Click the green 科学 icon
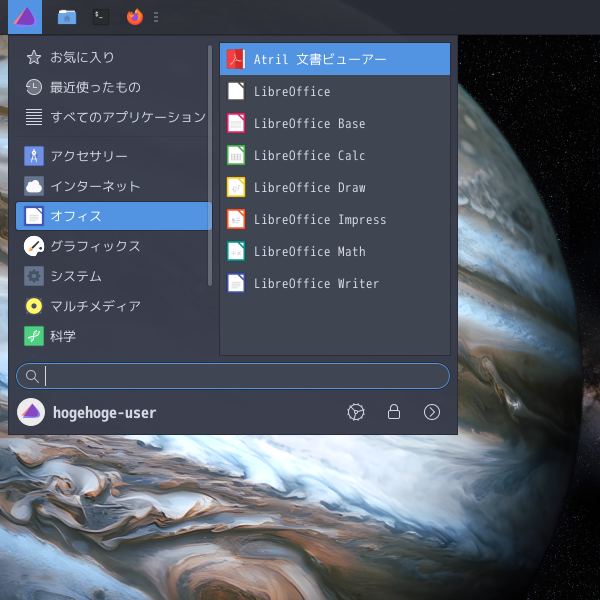 tap(34, 336)
